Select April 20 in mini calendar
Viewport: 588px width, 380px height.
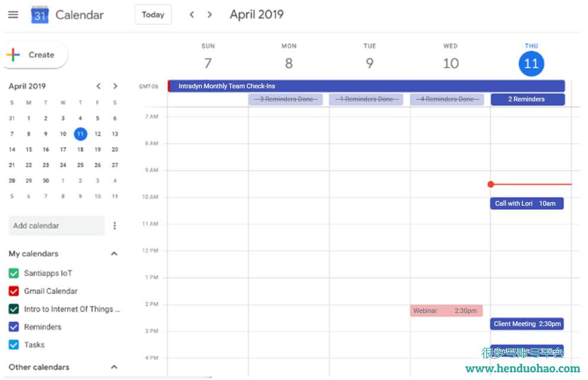115,149
